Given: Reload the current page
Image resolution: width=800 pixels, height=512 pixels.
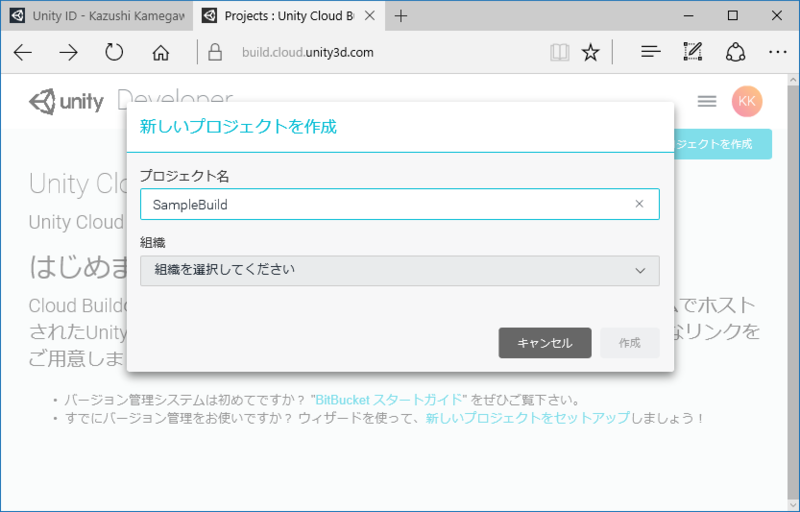Looking at the screenshot, I should coord(114,53).
